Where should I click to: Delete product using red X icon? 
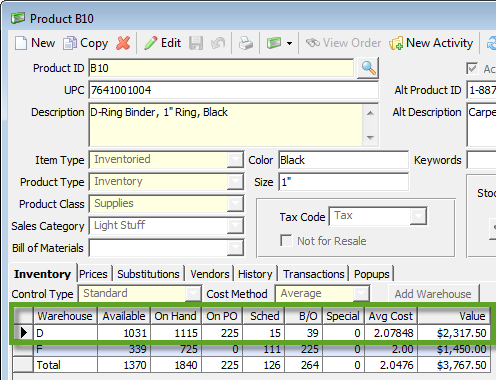pyautogui.click(x=123, y=43)
